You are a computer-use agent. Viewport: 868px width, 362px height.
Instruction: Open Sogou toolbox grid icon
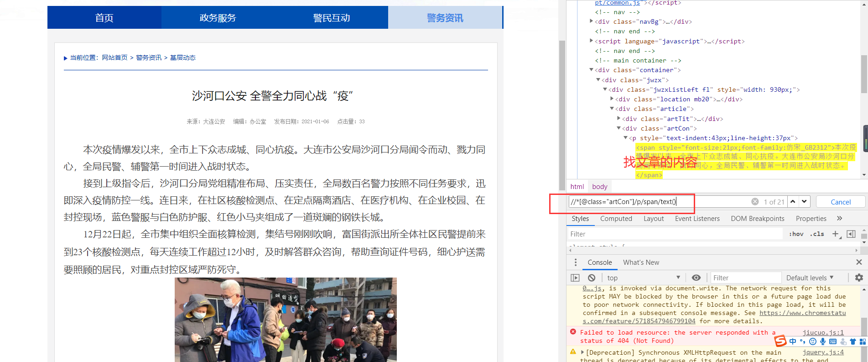click(x=863, y=341)
